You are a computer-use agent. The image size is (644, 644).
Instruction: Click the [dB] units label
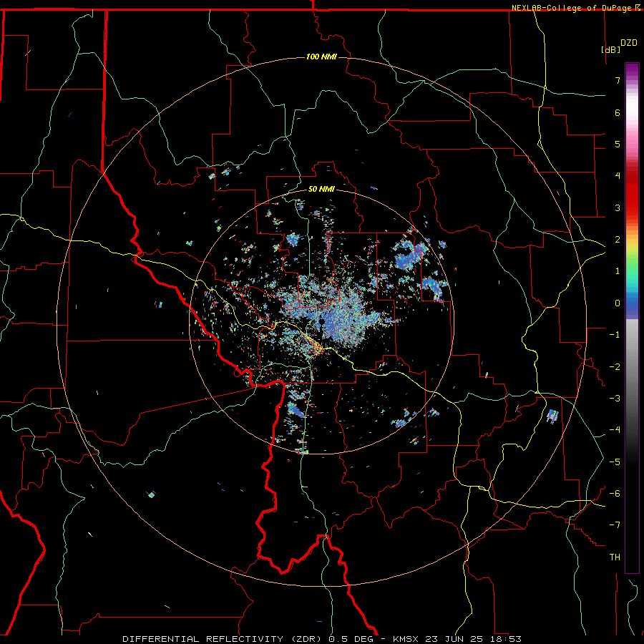(x=610, y=49)
